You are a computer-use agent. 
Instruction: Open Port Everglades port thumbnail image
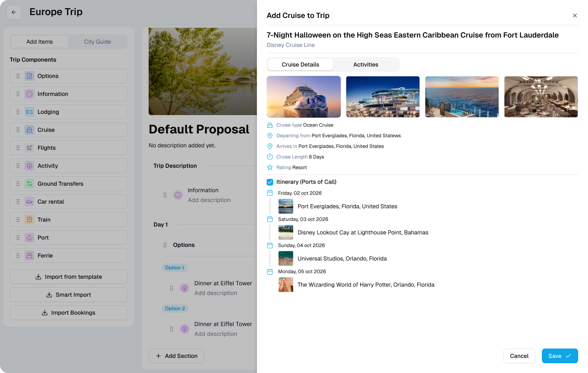286,206
